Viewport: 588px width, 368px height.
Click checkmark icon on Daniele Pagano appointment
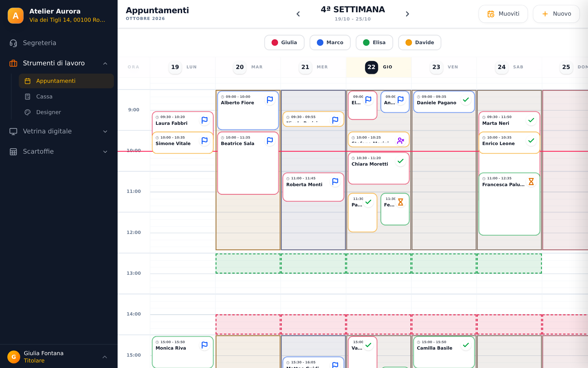[x=466, y=100]
